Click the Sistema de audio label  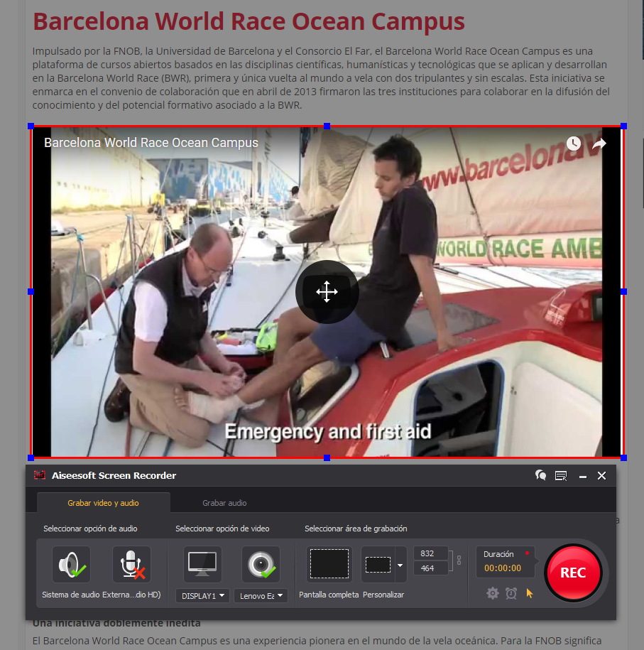[x=71, y=595]
